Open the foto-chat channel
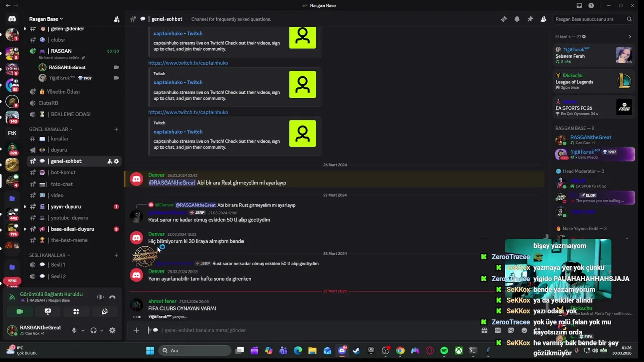Screen dimensions: 644x362 coord(74,184)
